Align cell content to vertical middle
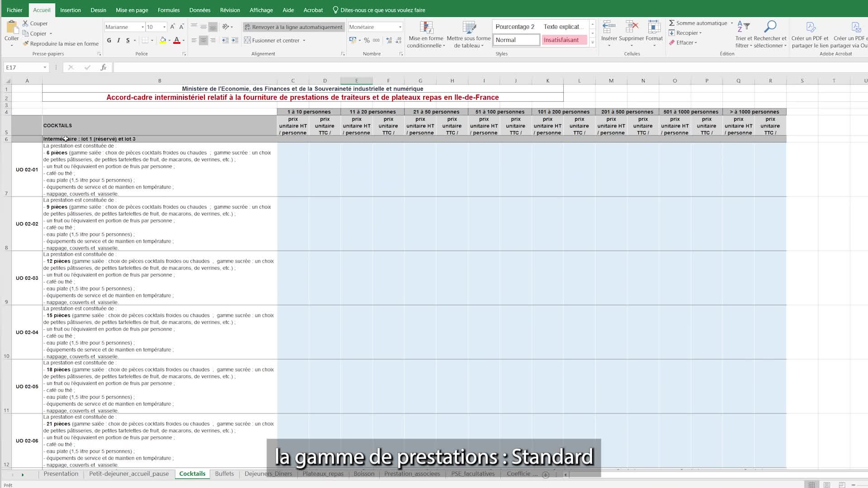Image resolution: width=868 pixels, height=488 pixels. [203, 27]
